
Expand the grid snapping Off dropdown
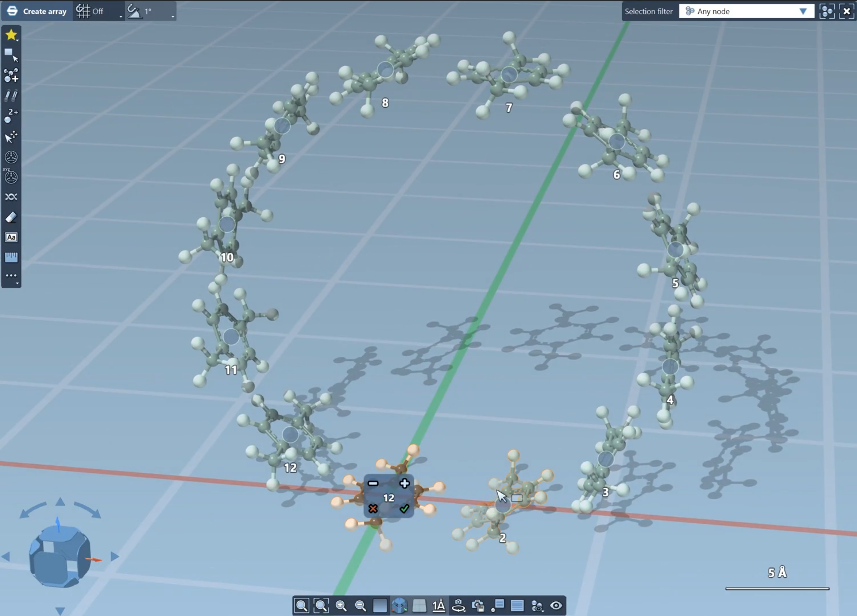[x=121, y=16]
